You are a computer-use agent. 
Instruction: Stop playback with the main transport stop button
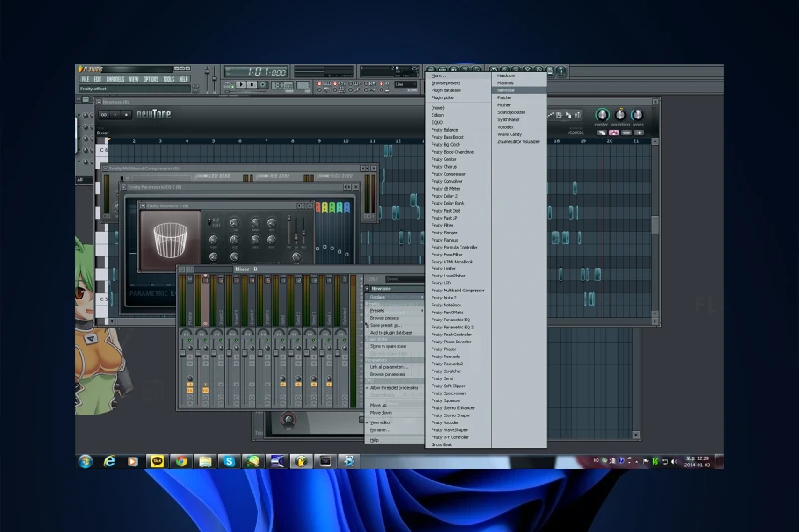[252, 85]
